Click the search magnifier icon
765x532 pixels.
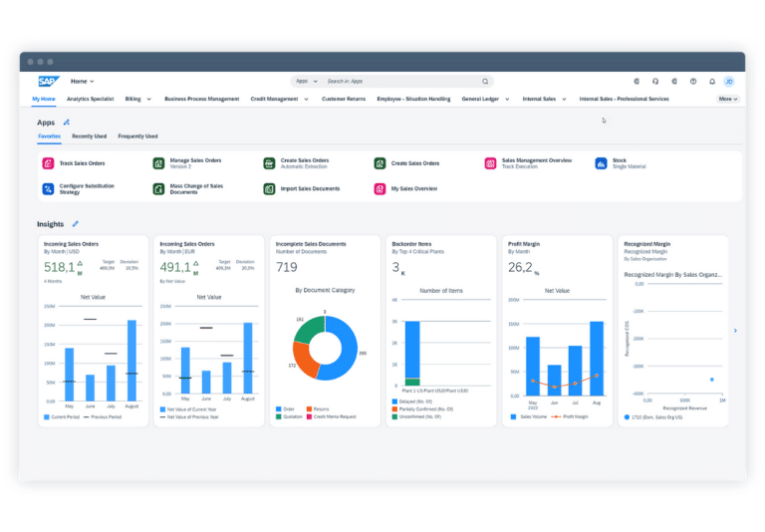pyautogui.click(x=485, y=82)
